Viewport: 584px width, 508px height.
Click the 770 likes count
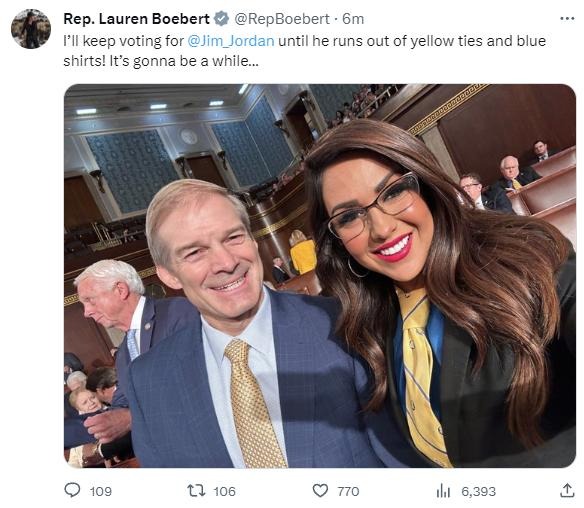pos(348,491)
